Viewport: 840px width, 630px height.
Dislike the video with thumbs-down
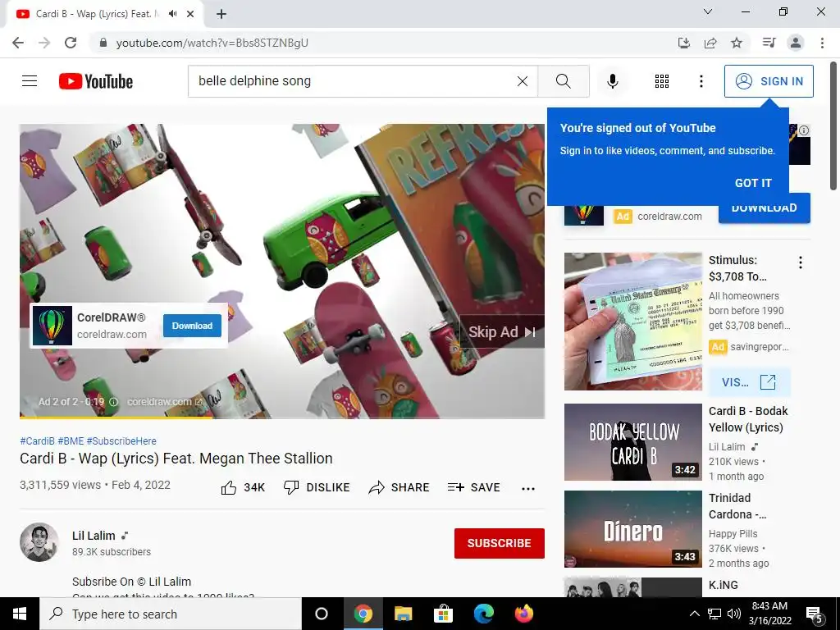point(317,487)
